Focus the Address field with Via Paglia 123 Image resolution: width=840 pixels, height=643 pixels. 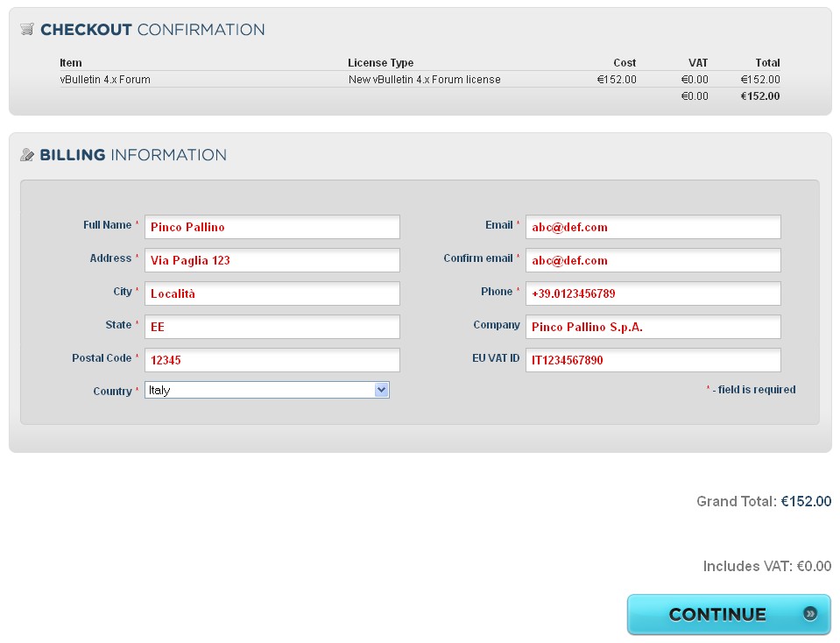click(272, 260)
